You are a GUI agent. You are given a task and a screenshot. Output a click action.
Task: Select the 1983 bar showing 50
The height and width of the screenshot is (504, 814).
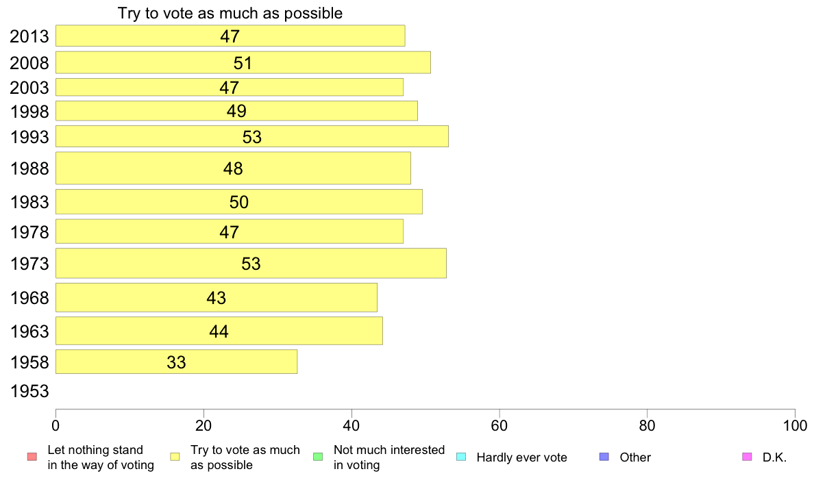239,202
